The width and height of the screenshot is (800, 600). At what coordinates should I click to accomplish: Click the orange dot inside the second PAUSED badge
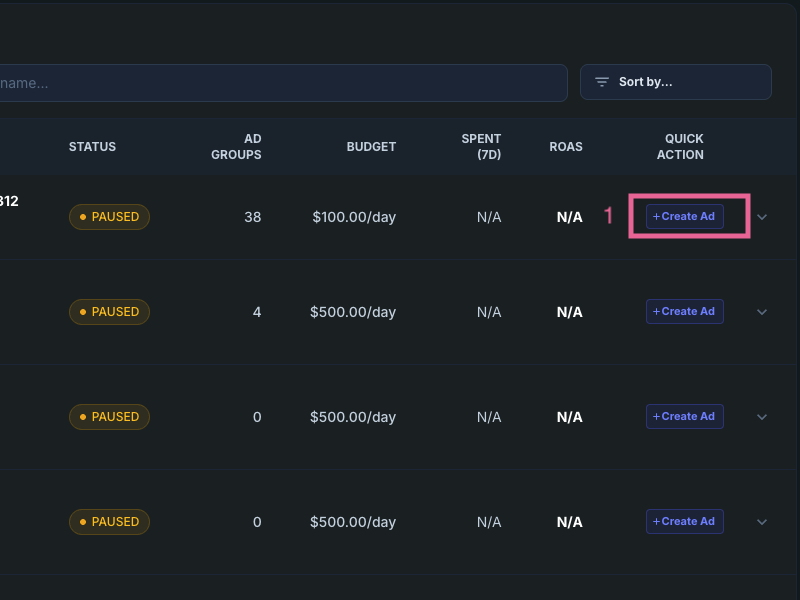click(81, 311)
